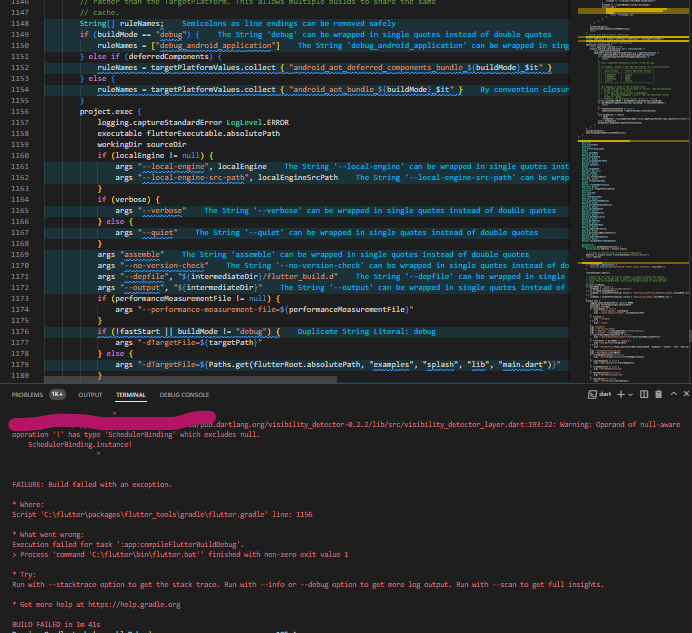Click '* Try:' terminal heading
This screenshot has width=692, height=633.
[24, 574]
